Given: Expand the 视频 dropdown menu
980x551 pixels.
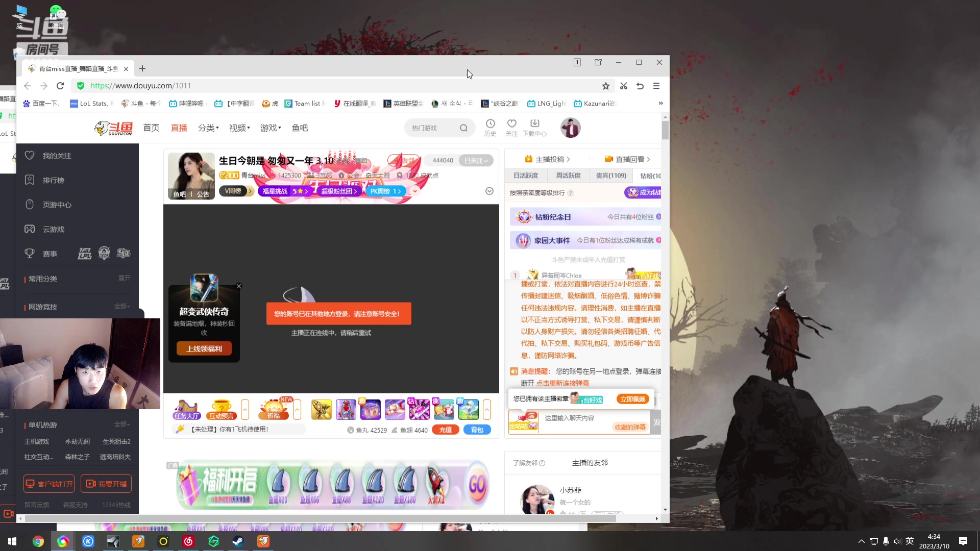Looking at the screenshot, I should tap(239, 128).
